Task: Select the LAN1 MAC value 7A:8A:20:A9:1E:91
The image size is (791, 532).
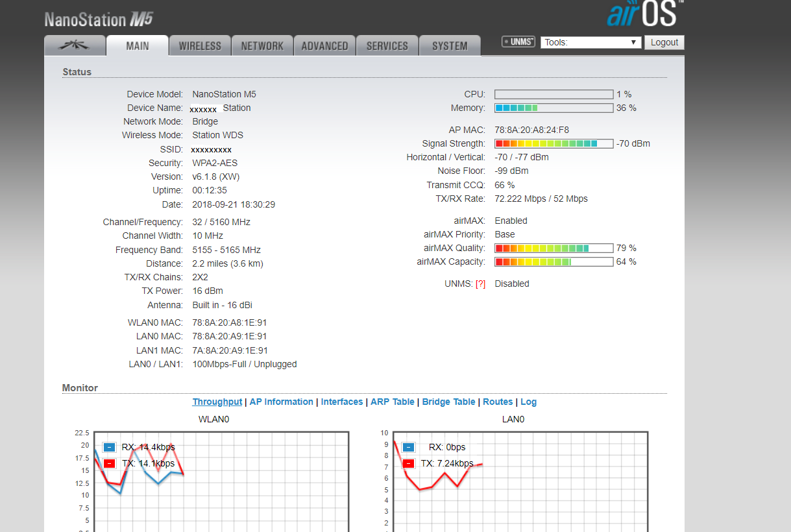Action: 230,350
